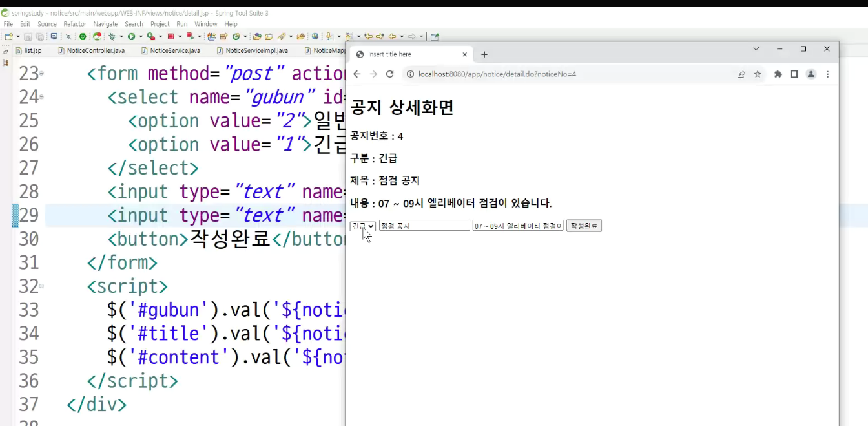Screen dimensions: 868x426
Task: Collapse the script fold marker on line 32
Action: tap(41, 286)
